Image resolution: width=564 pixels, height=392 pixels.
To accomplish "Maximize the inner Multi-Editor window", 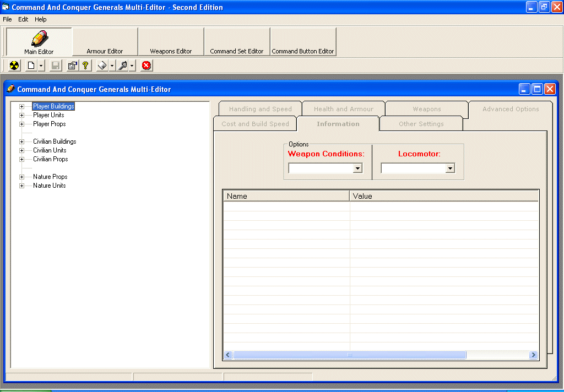I will pos(537,89).
